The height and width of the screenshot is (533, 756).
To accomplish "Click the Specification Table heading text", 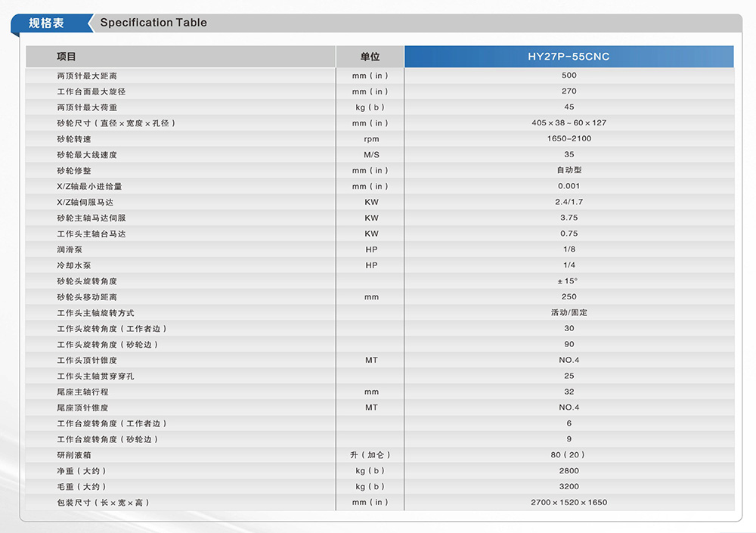I will coord(153,23).
